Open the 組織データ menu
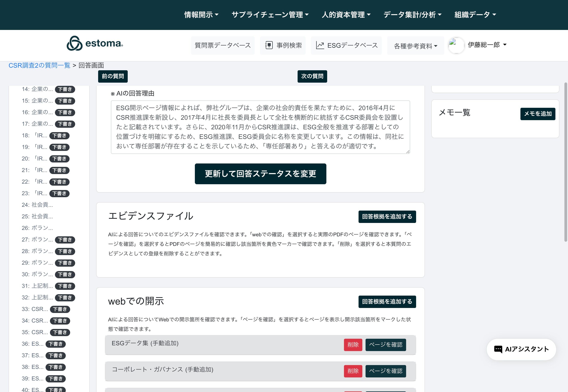The height and width of the screenshot is (392, 568). [x=475, y=15]
